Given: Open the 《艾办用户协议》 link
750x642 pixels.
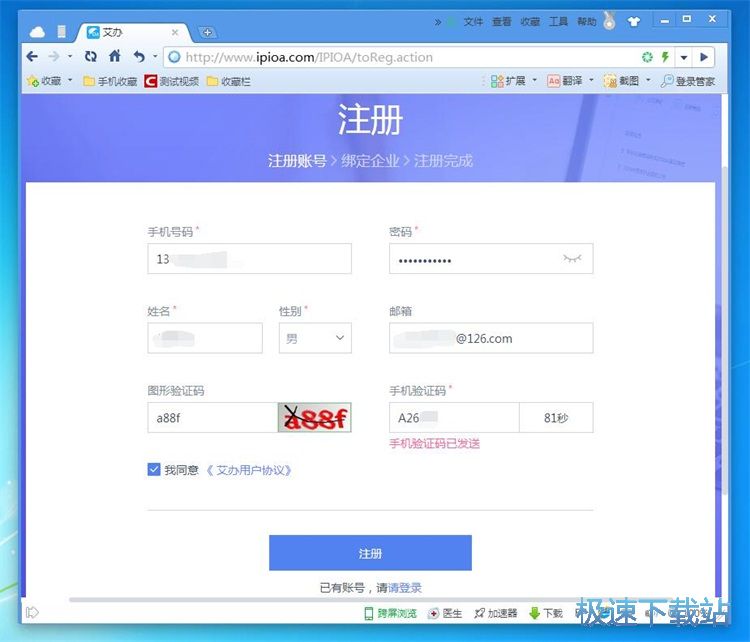Looking at the screenshot, I should click(x=248, y=470).
